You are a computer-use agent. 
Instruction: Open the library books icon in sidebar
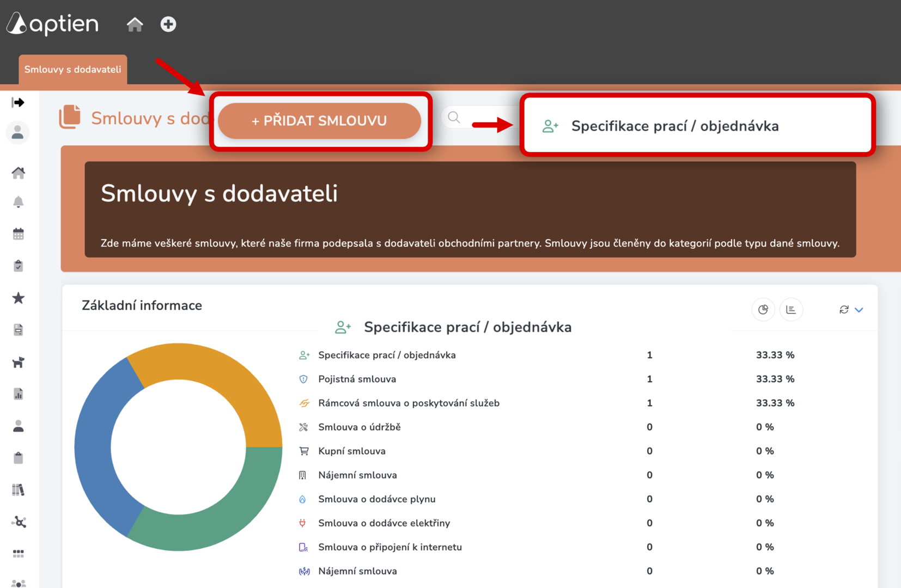[18, 490]
